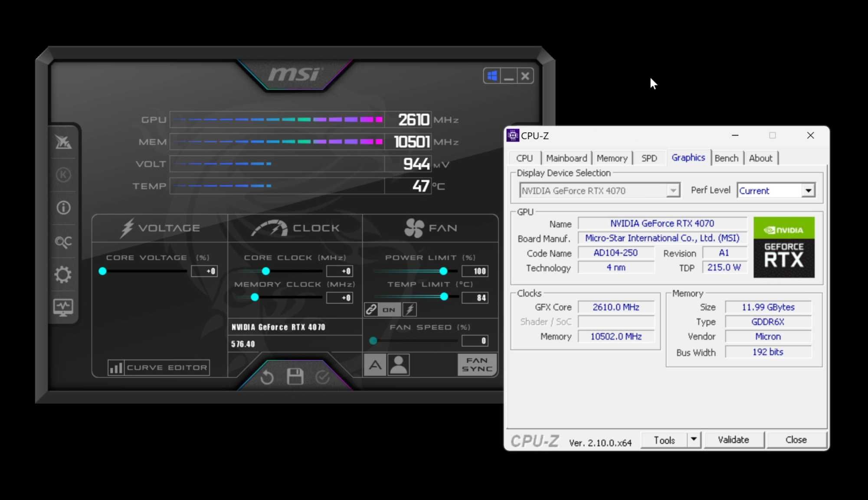Adjust the Core Voltage slider handle
This screenshot has height=500, width=868.
click(x=102, y=271)
